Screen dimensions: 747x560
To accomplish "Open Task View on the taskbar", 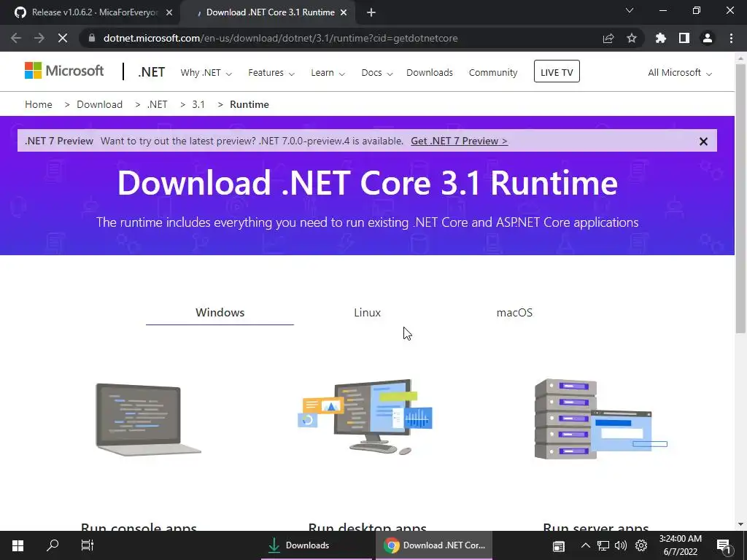I will click(88, 545).
